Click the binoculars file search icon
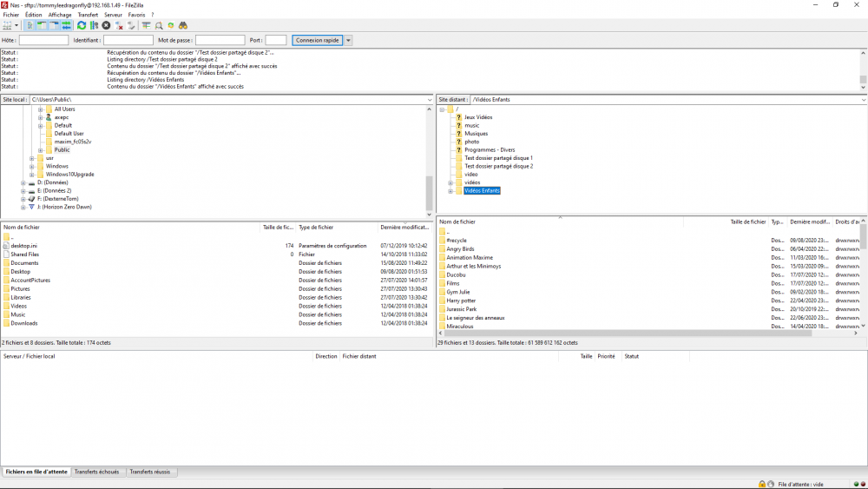 point(183,26)
